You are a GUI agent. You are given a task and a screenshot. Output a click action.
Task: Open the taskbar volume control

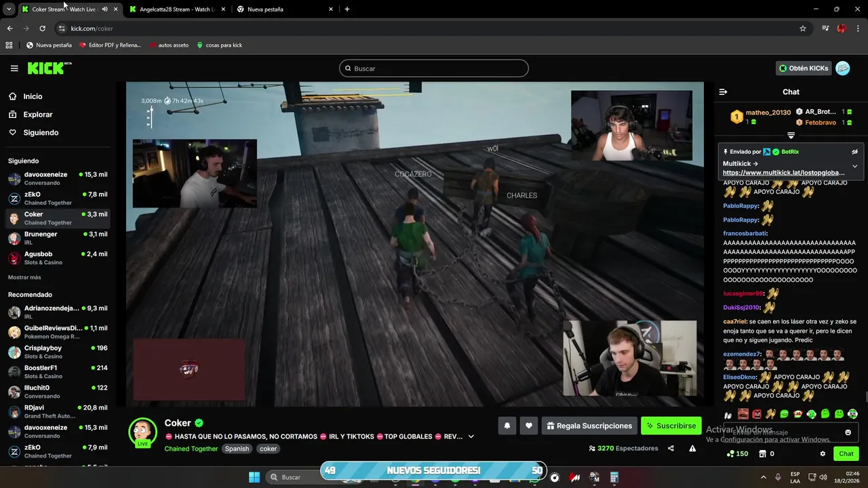tap(823, 477)
